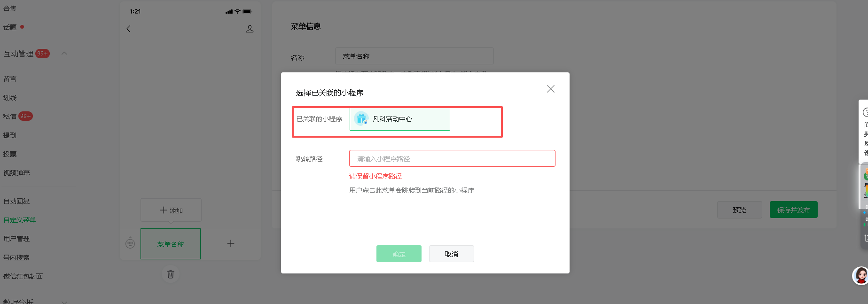Go back with the phone preview arrow
Viewport: 868px width, 304px height.
point(128,29)
